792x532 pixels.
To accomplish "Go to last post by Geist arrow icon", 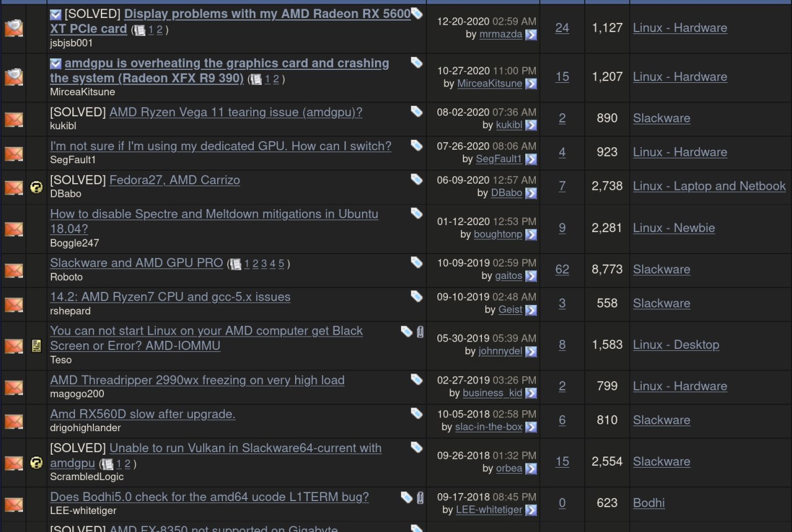I will [x=531, y=310].
